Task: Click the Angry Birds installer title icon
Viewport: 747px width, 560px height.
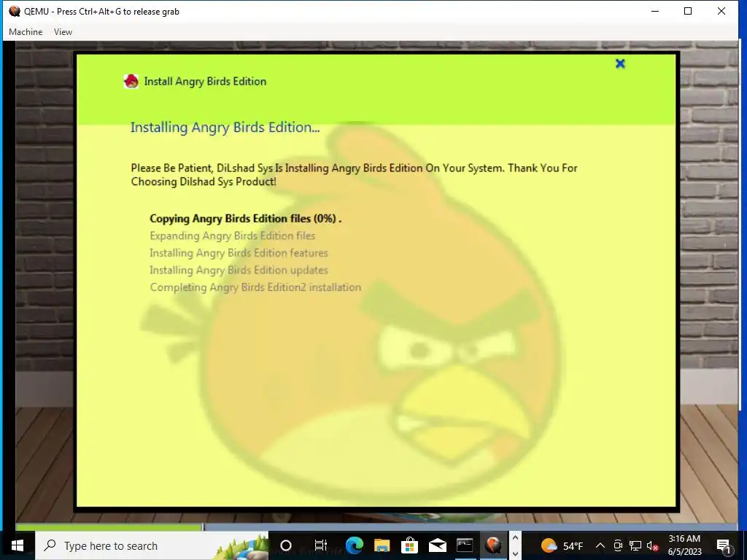Action: coord(131,82)
